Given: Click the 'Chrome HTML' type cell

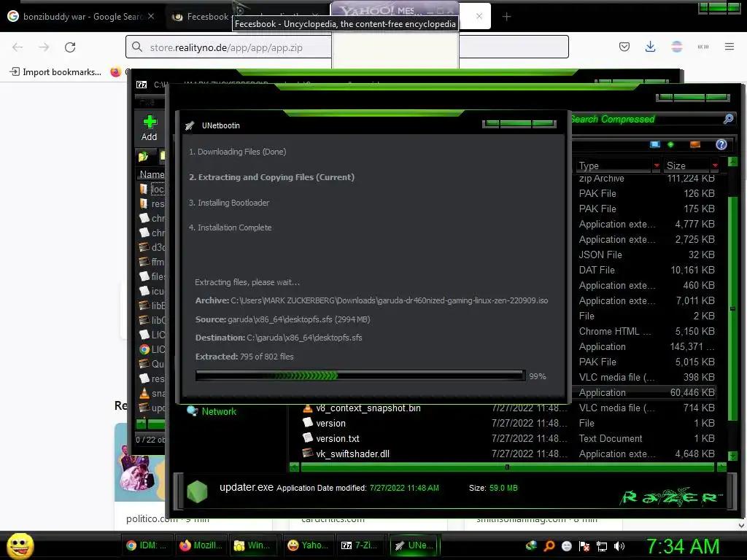Looking at the screenshot, I should tap(614, 332).
